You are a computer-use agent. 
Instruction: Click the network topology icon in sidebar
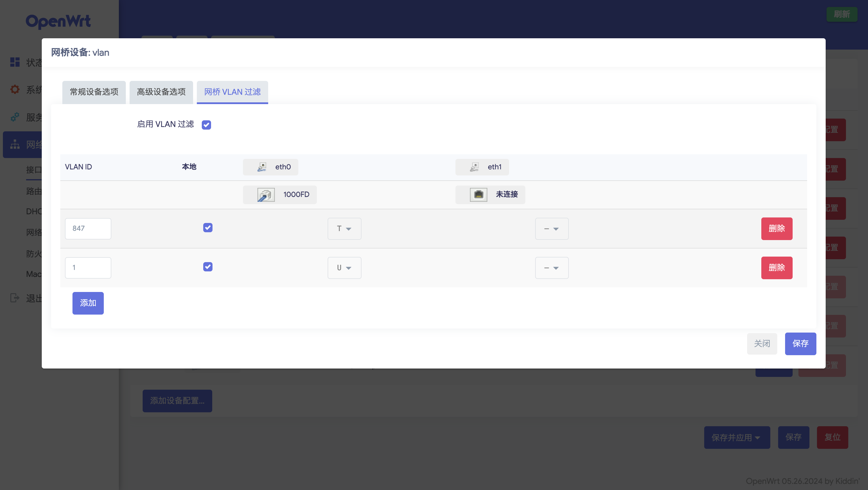tap(15, 144)
